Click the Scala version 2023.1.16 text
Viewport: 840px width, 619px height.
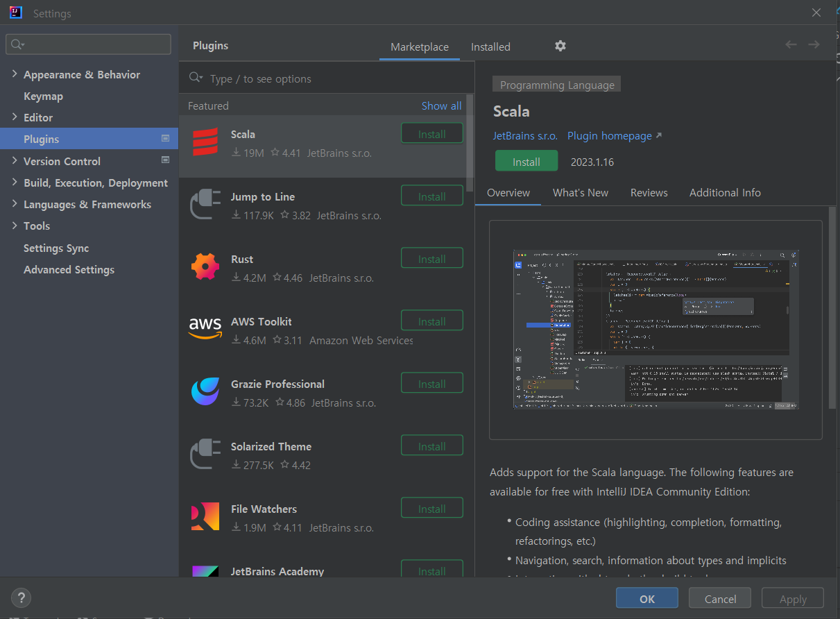tap(592, 162)
